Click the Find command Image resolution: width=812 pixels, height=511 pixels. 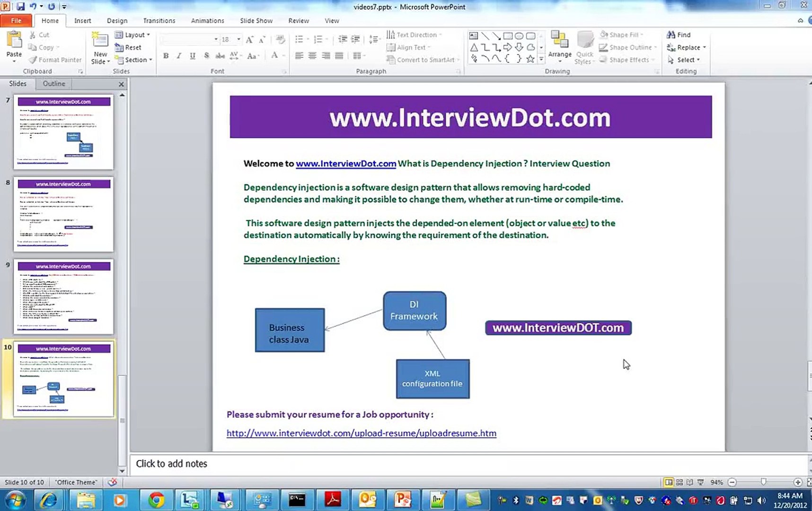click(679, 35)
